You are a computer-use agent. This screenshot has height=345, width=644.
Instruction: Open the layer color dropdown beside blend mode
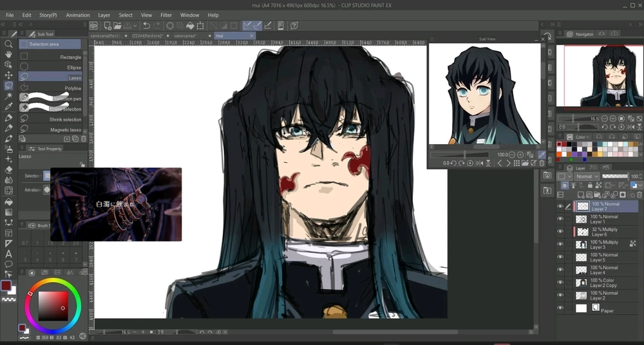564,176
